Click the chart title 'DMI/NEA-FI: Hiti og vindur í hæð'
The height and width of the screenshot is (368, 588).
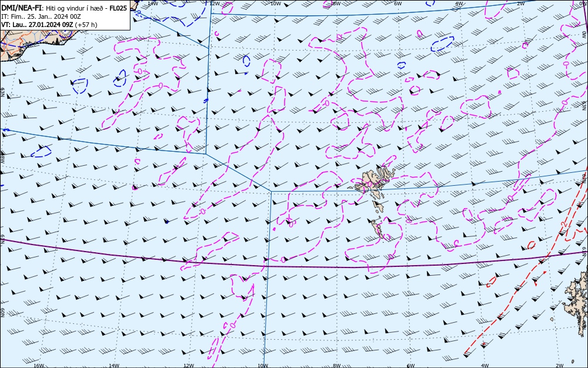54,8
